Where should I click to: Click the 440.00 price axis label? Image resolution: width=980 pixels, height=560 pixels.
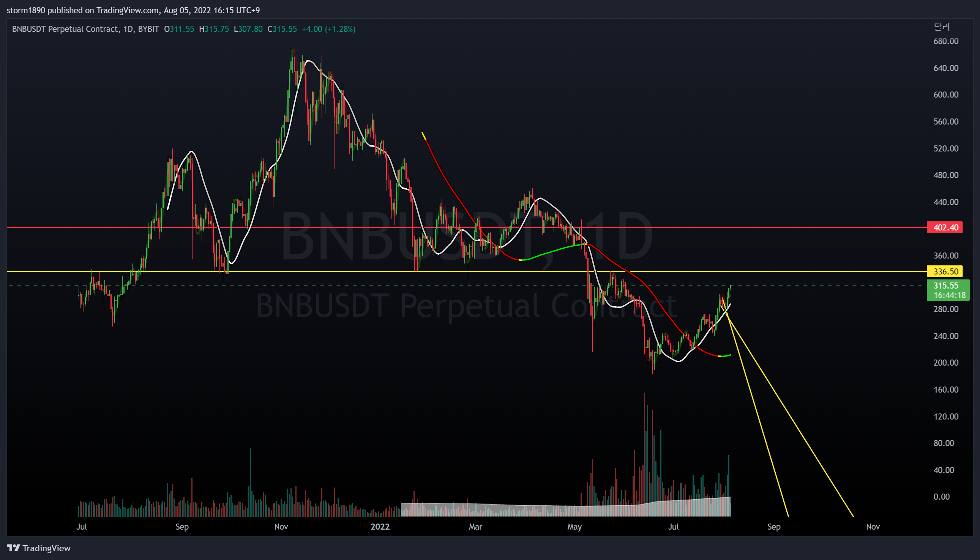click(x=946, y=202)
